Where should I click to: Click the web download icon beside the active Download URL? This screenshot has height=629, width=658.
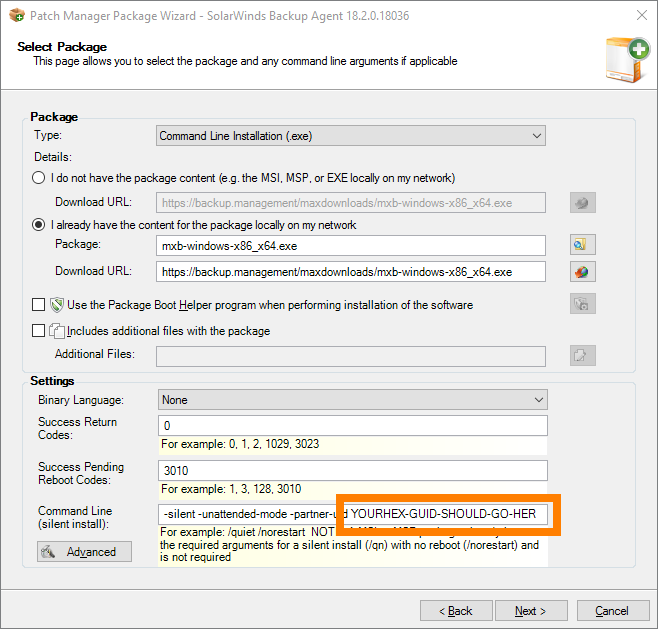click(582, 272)
